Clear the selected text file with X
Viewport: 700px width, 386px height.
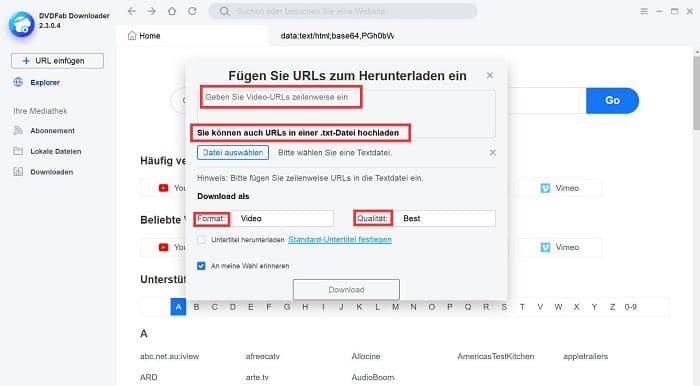click(492, 153)
